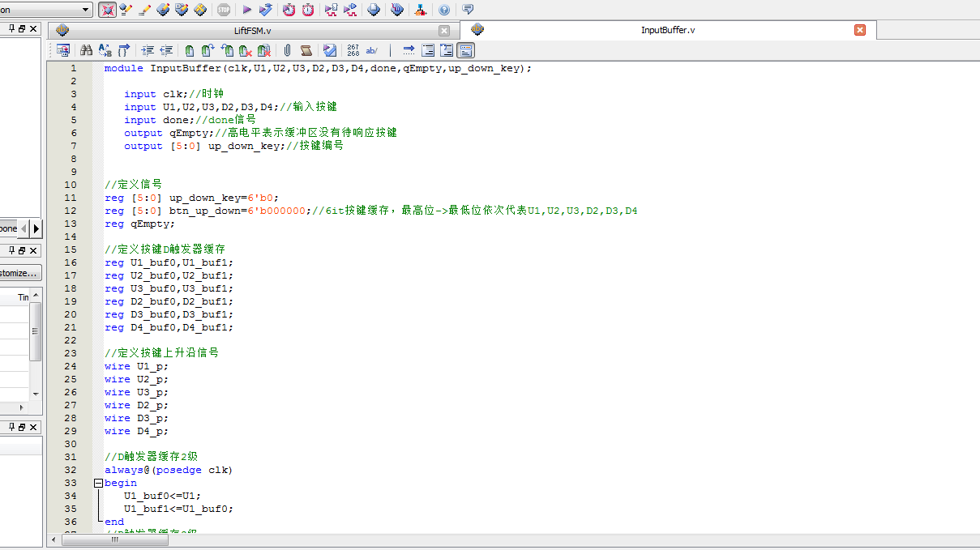Click the Find and Replace icon
980x550 pixels.
[x=105, y=50]
